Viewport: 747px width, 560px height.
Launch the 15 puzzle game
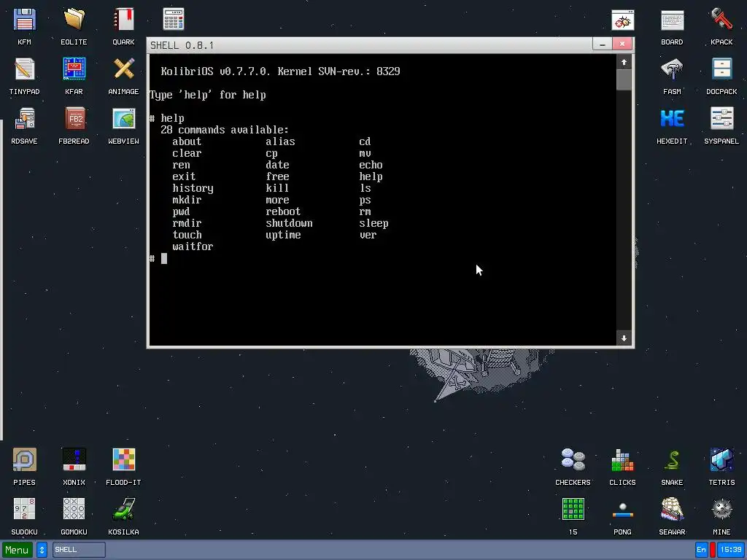click(573, 510)
